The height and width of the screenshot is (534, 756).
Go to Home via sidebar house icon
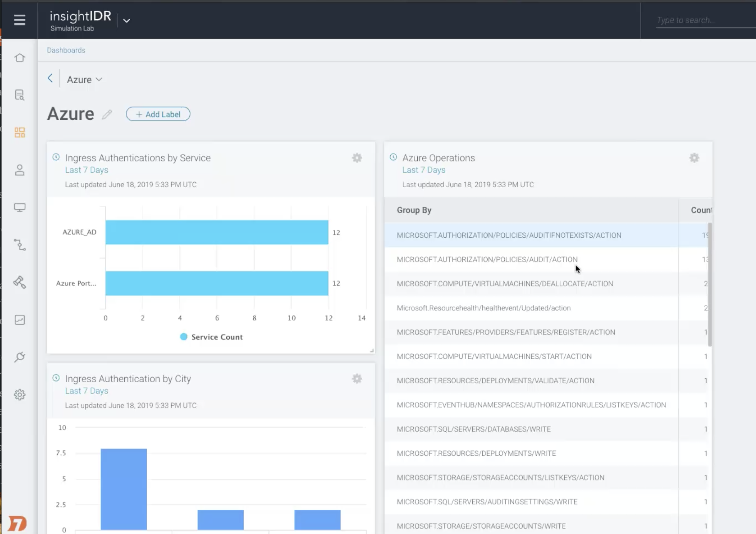(x=20, y=58)
